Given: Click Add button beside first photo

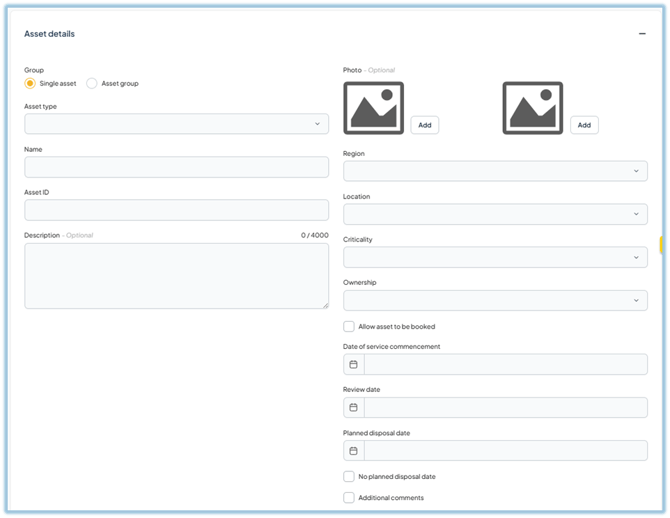Looking at the screenshot, I should [x=424, y=125].
